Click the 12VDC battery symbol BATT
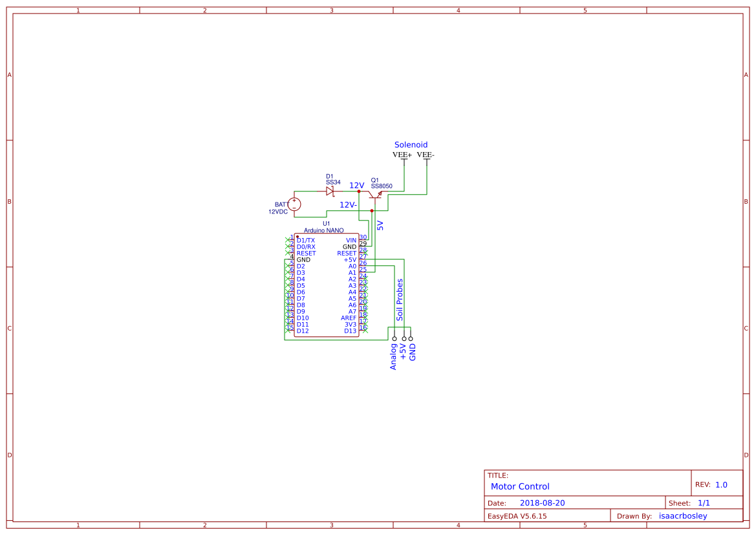The width and height of the screenshot is (756, 535). (x=294, y=204)
